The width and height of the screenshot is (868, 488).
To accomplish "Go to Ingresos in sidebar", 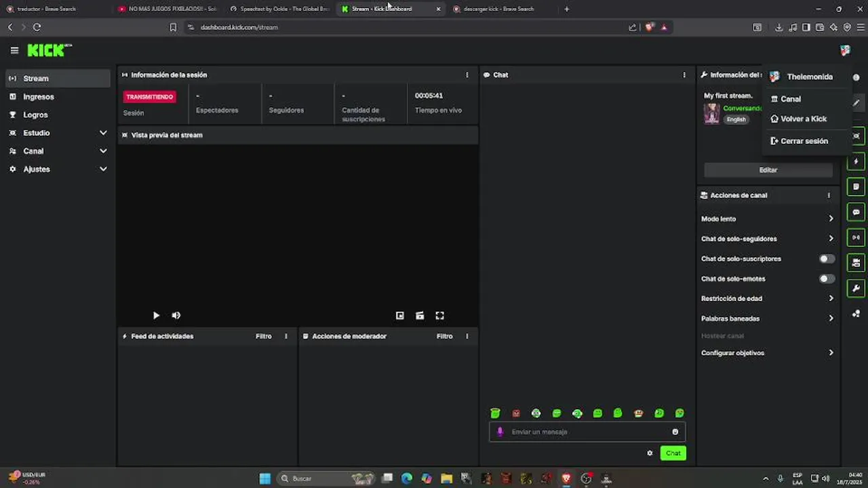I will coord(58,97).
